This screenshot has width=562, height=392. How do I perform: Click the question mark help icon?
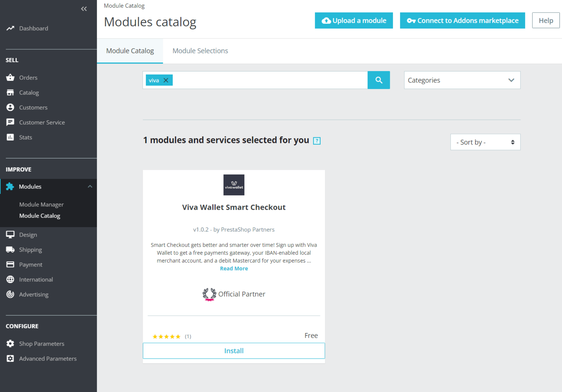tap(317, 141)
